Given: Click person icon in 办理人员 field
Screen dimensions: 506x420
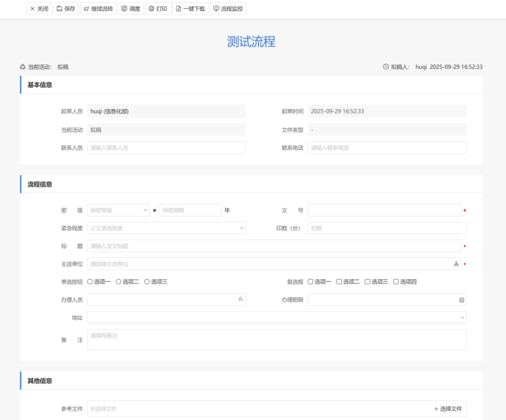Looking at the screenshot, I should (x=240, y=300).
